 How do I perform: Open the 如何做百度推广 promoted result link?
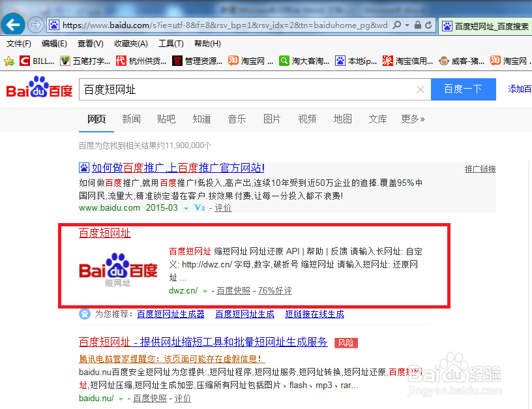[x=178, y=168]
